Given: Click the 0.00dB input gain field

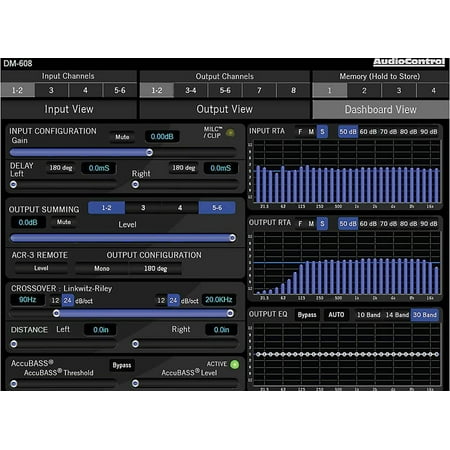Looking at the screenshot, I should (x=162, y=136).
